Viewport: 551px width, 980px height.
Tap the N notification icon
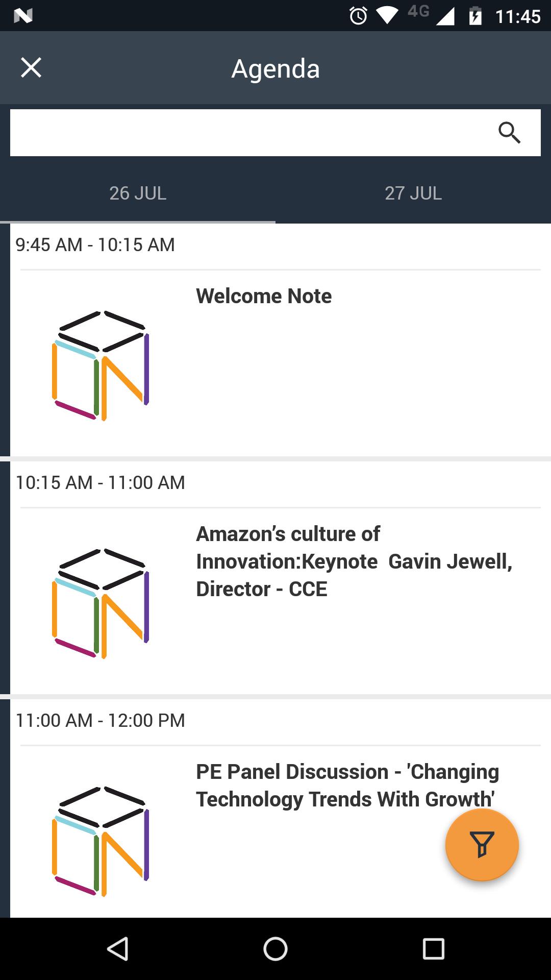(23, 16)
